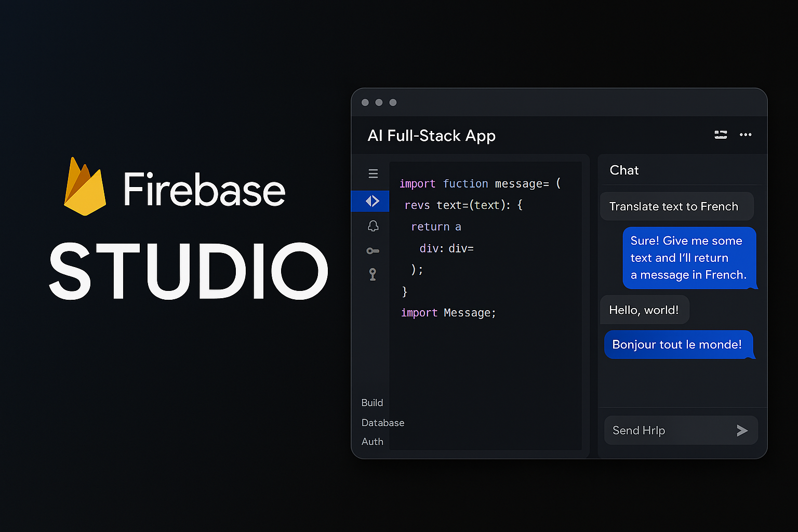Select the "Translate text to French" chat message
This screenshot has height=532, width=798.
[677, 206]
